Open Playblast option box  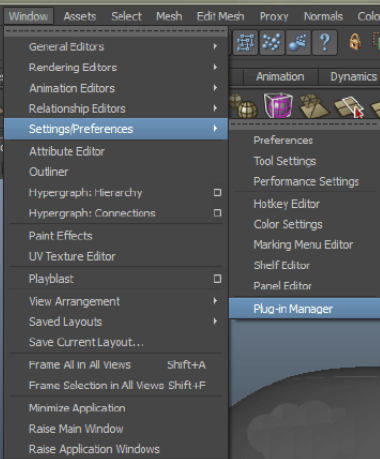click(217, 278)
